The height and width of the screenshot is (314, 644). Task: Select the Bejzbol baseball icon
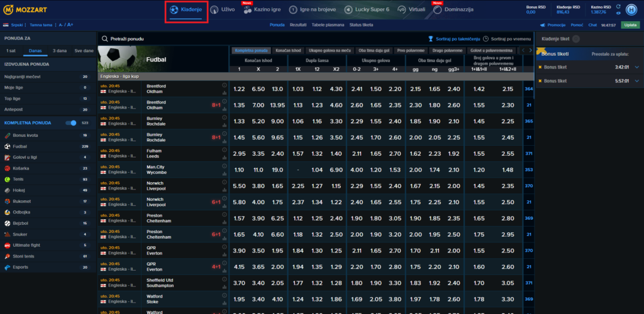click(8, 224)
